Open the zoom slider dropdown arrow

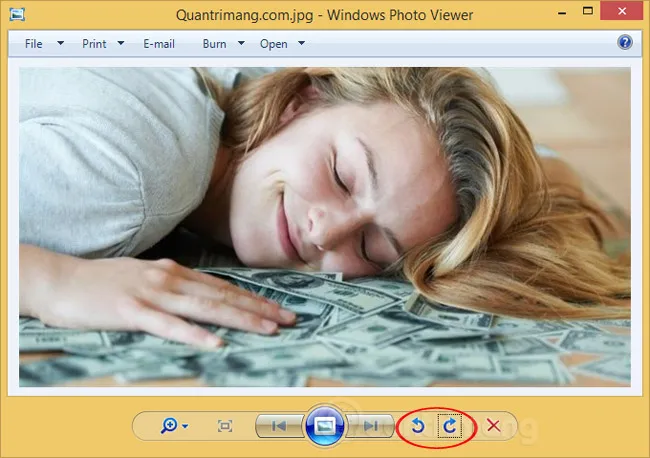185,427
